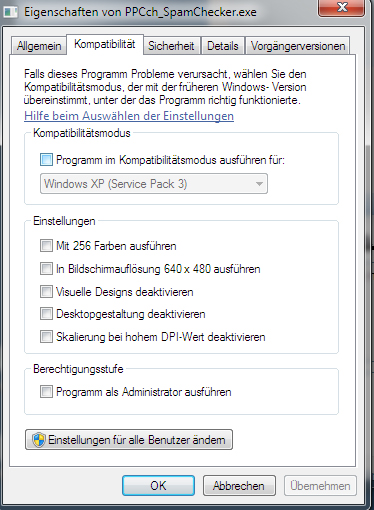The image size is (374, 510).
Task: Close the Eigenschaften dialog window
Action: 342,8
